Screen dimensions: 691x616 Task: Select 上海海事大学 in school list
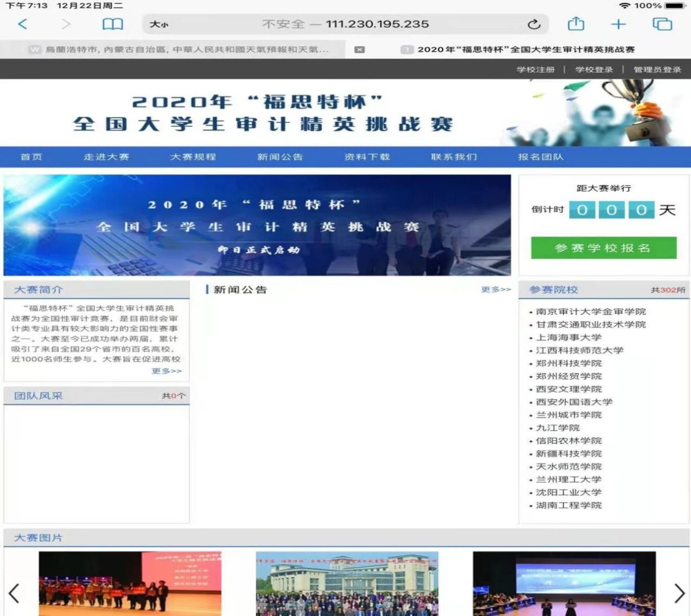(568, 338)
